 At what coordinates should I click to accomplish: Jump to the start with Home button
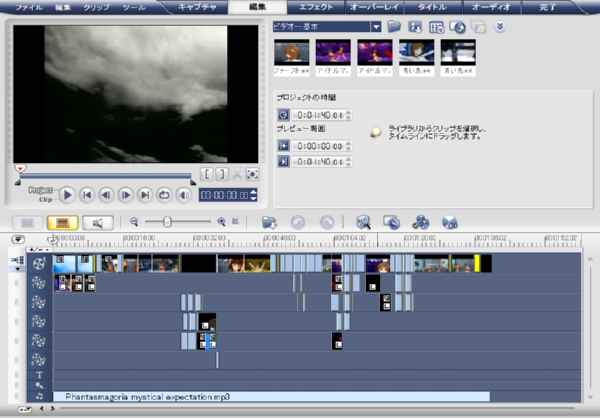coord(87,195)
